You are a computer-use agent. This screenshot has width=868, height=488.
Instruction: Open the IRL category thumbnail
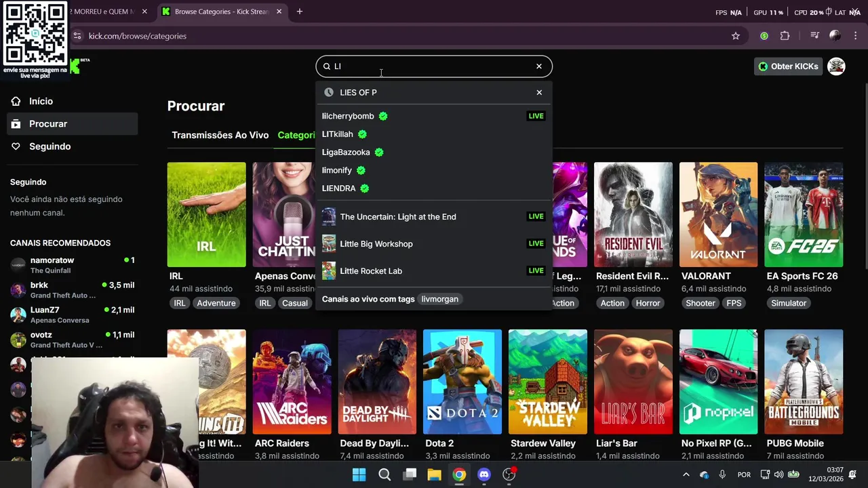[x=207, y=214]
